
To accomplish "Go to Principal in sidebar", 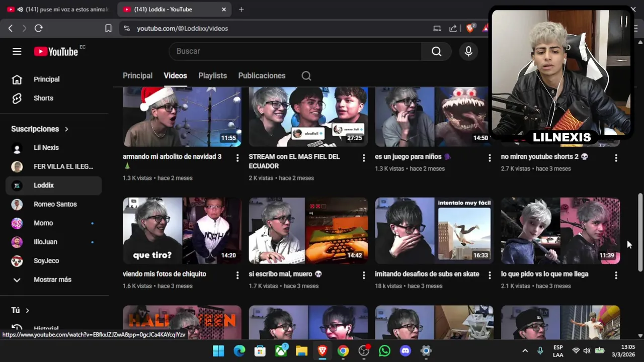I will (54, 79).
